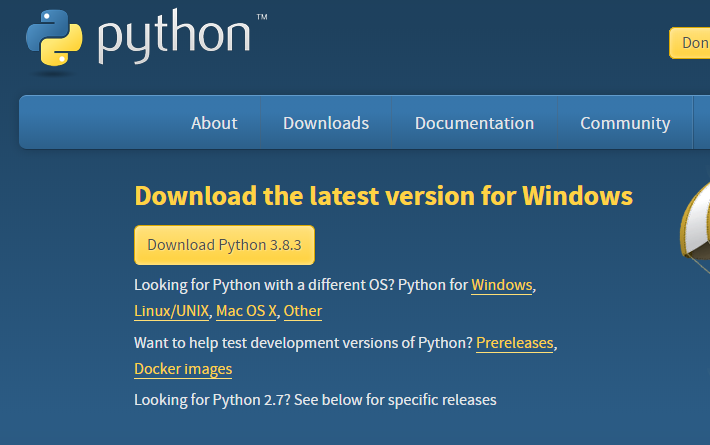
Task: Click the 'Looking for Python 2.7?' text
Action: tap(212, 400)
